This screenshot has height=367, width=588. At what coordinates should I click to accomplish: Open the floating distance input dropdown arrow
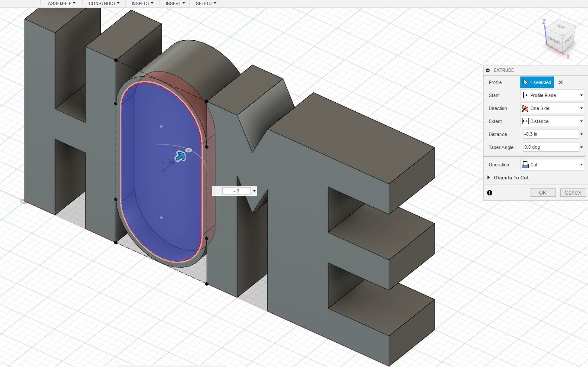click(x=254, y=191)
